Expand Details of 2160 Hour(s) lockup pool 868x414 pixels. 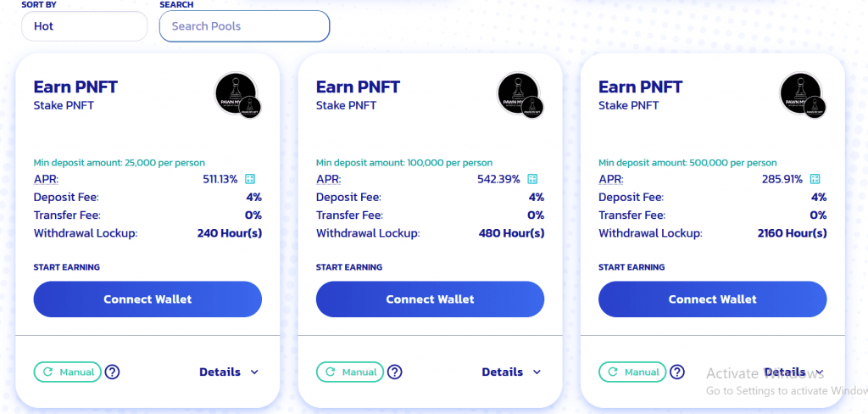coord(793,372)
